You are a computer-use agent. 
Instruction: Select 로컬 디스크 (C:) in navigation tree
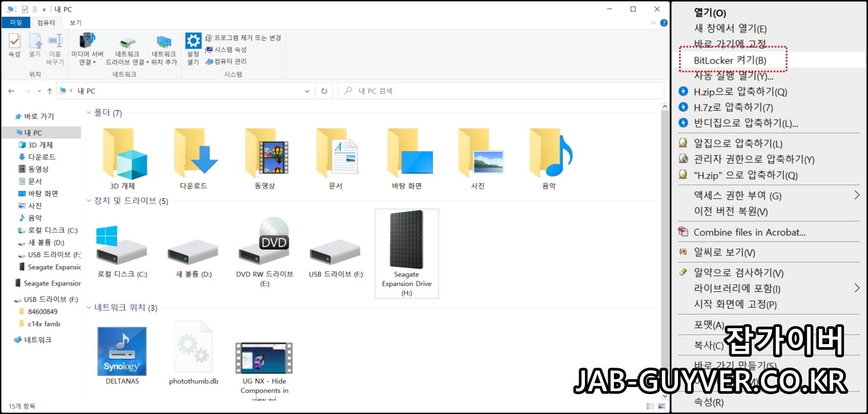(52, 230)
